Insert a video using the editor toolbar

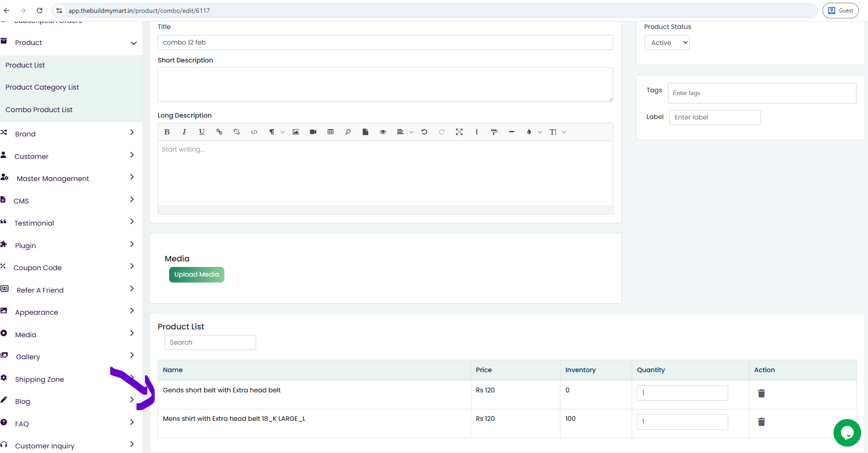[x=313, y=132]
